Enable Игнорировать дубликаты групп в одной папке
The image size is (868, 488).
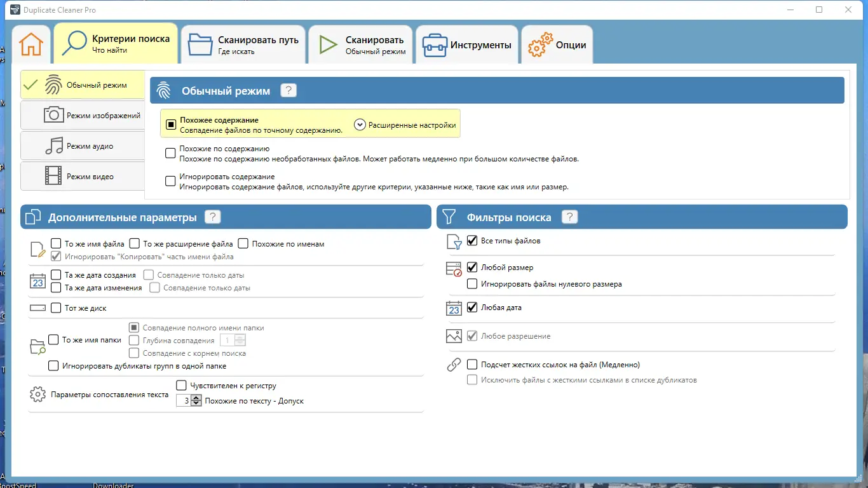click(53, 366)
